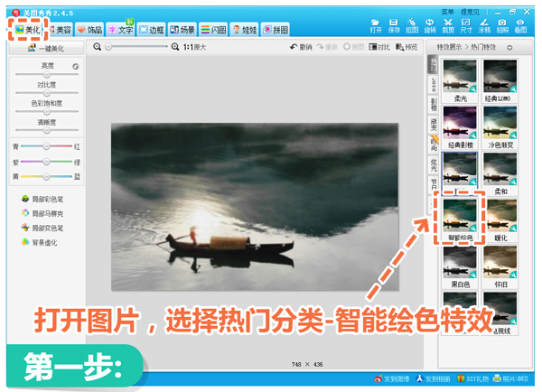Image resolution: width=542 pixels, height=392 pixels.
Task: Open the 背景虚化 background blur tool
Action: (x=42, y=244)
